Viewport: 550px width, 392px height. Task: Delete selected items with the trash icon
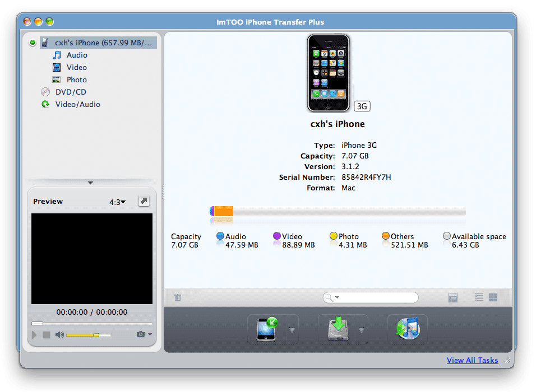pos(178,297)
